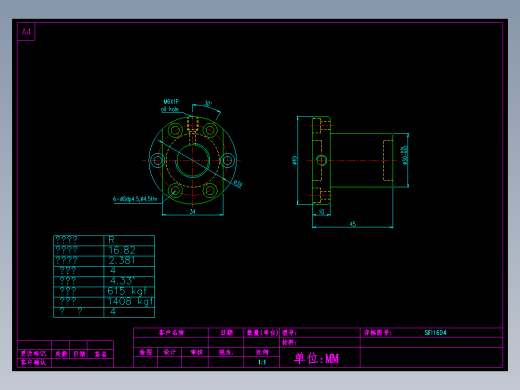Click the 处数 revision block label
The image size is (520, 390).
[x=61, y=354]
